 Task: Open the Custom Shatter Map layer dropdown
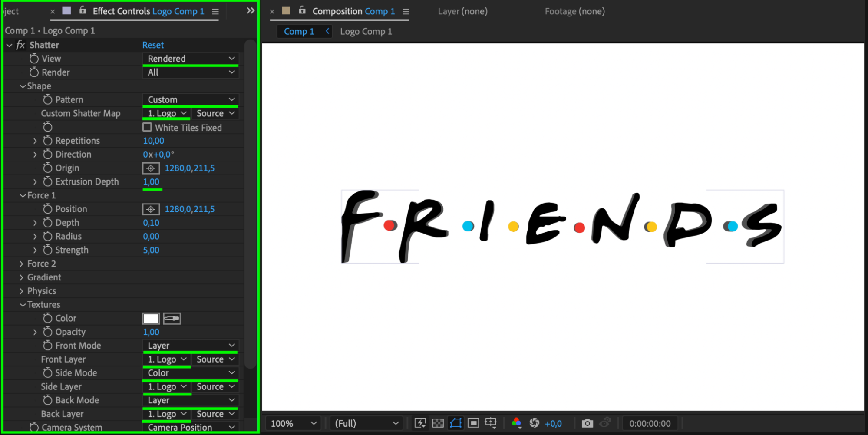167,113
